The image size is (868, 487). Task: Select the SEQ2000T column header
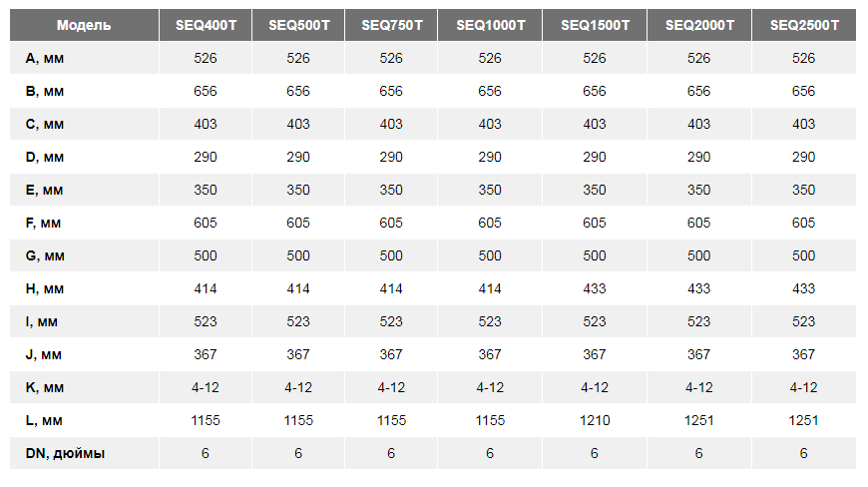tap(699, 25)
